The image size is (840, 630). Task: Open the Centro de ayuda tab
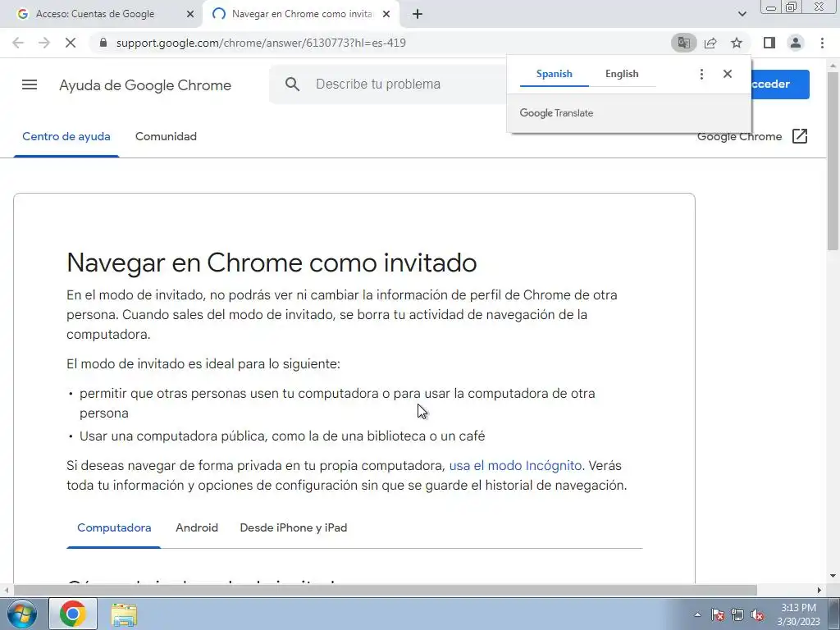click(66, 137)
